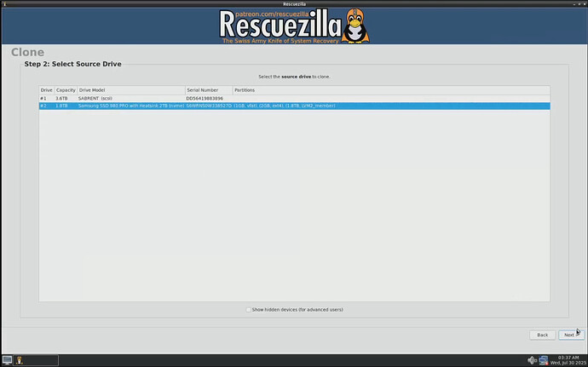Sort by Drive Model column header
Screen dimensions: 588x367
tap(131, 90)
